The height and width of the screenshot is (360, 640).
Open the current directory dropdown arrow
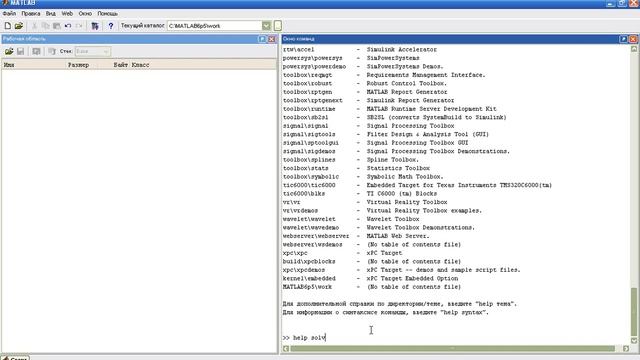pos(266,26)
